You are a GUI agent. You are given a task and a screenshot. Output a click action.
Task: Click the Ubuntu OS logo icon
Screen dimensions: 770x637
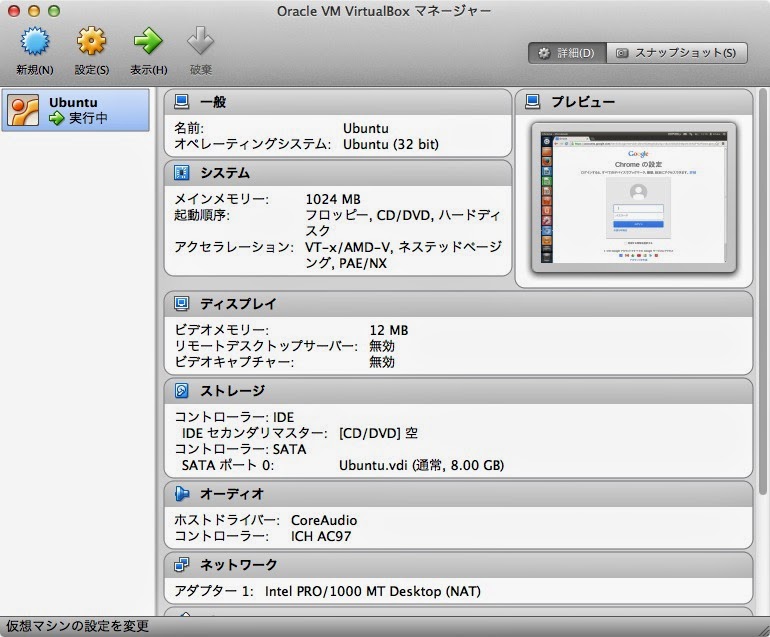point(23,110)
